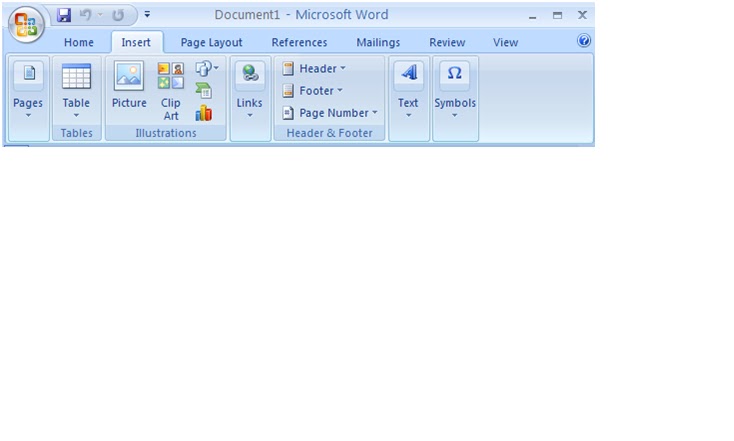Click the Undo icon in Quick Access

(85, 15)
